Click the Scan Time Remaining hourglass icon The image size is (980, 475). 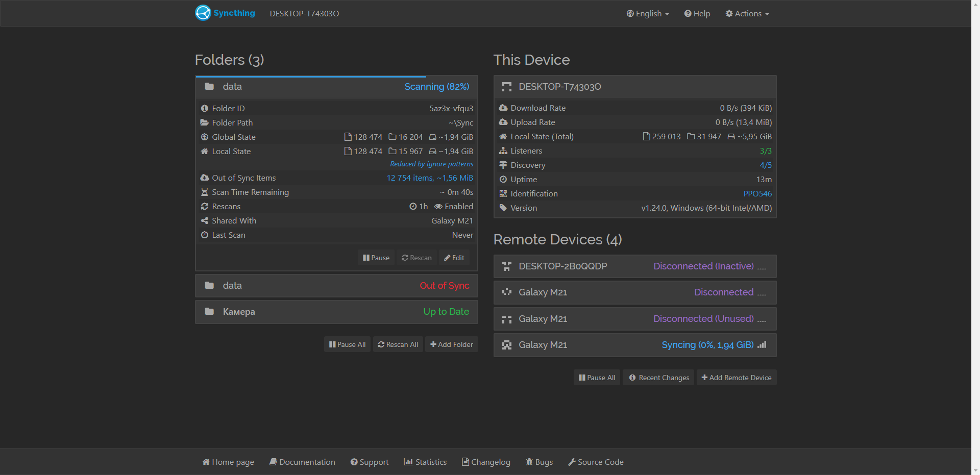pyautogui.click(x=205, y=192)
